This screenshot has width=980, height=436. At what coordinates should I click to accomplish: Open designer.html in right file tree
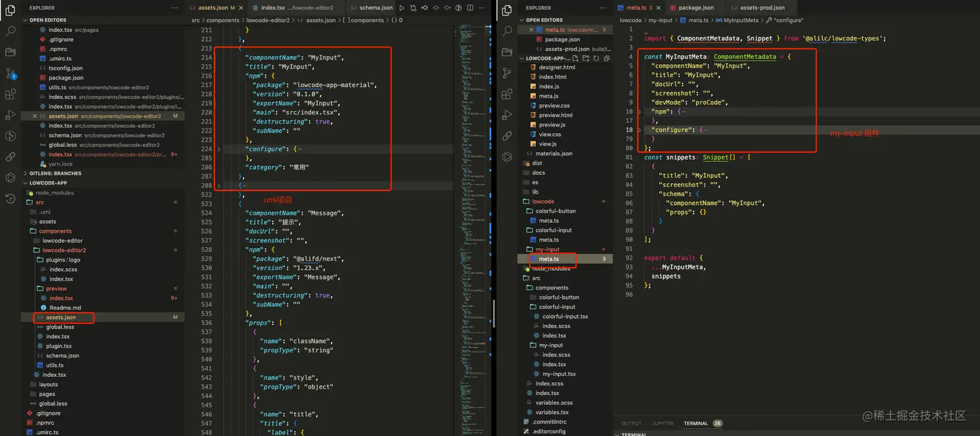557,67
